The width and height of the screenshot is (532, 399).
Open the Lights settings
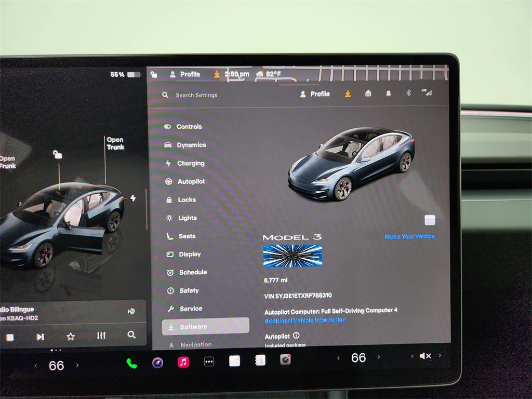tap(181, 218)
